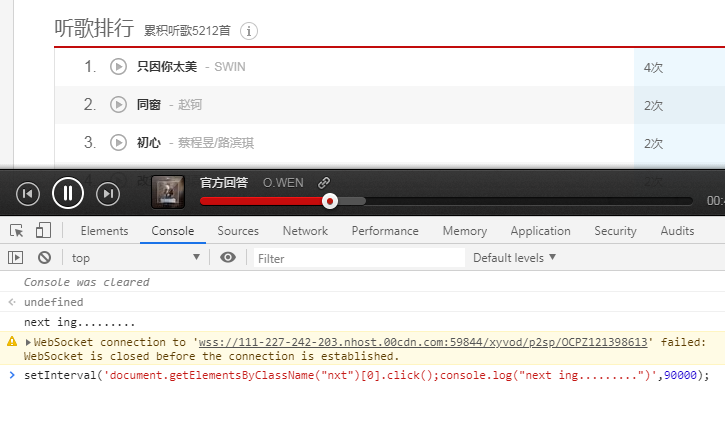Select the Console tab
This screenshot has width=725, height=421.
[173, 231]
